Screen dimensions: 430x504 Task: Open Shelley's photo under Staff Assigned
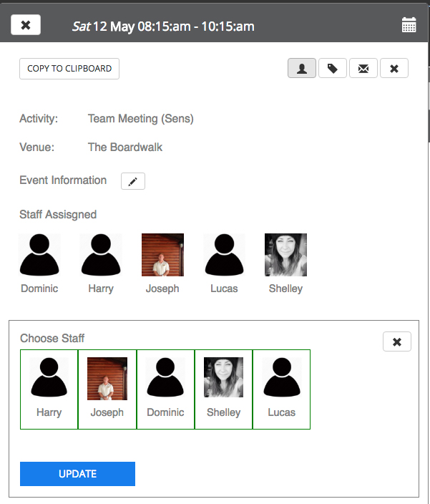pos(285,255)
